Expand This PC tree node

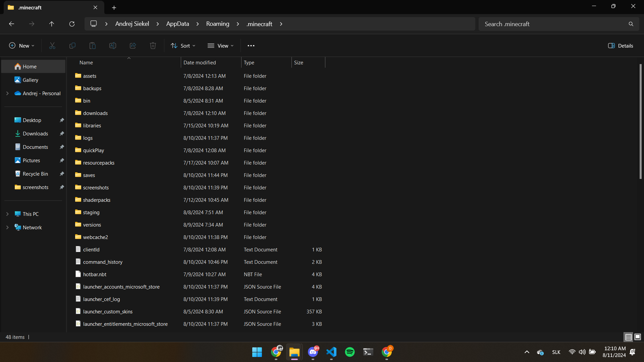click(x=7, y=214)
